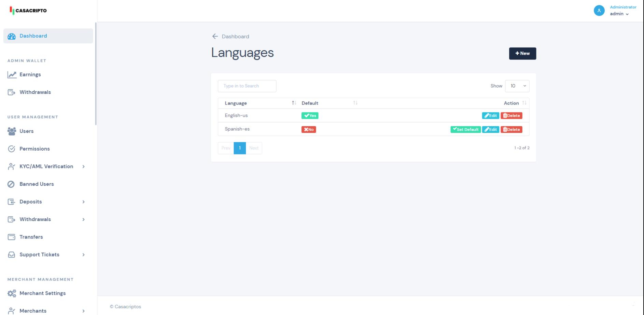Click the Users group icon
This screenshot has width=644, height=315.
(12, 131)
